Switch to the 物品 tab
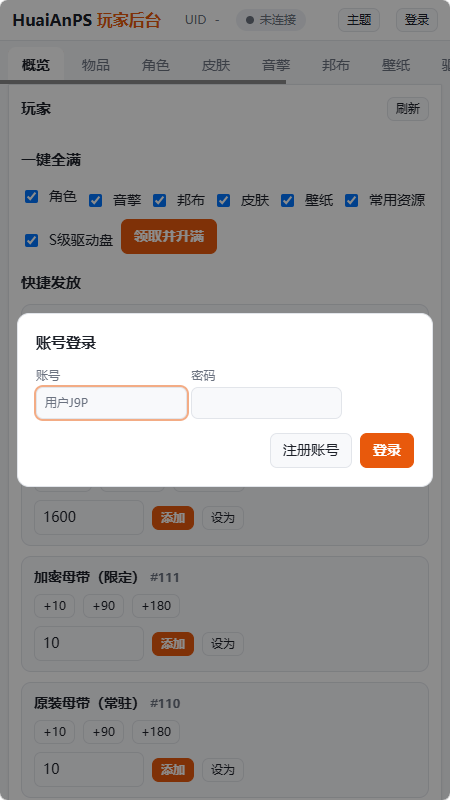 click(x=95, y=65)
